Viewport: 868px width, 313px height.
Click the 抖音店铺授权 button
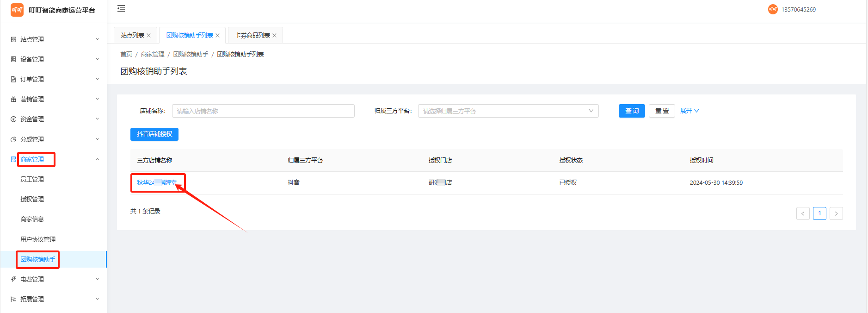tap(154, 134)
